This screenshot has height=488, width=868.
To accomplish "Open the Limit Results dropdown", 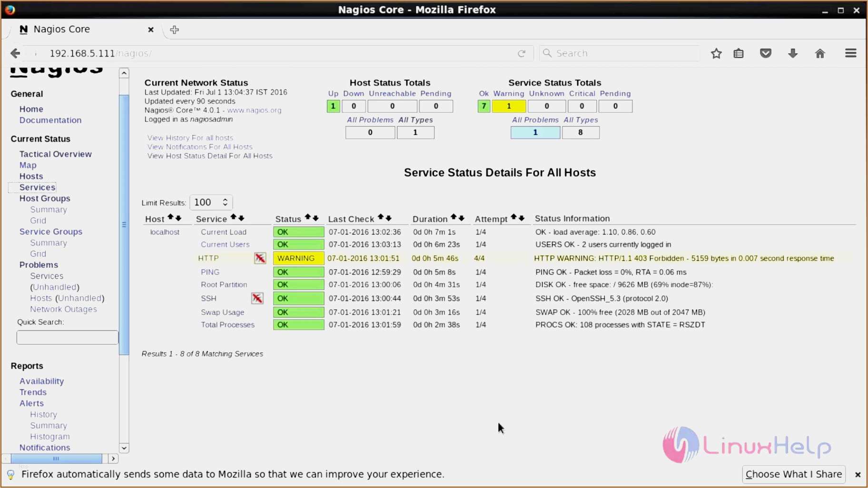I will 211,202.
